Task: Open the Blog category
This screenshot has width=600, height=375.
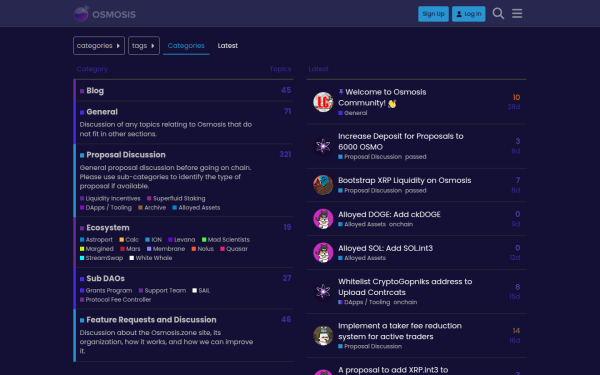Action: [x=95, y=91]
